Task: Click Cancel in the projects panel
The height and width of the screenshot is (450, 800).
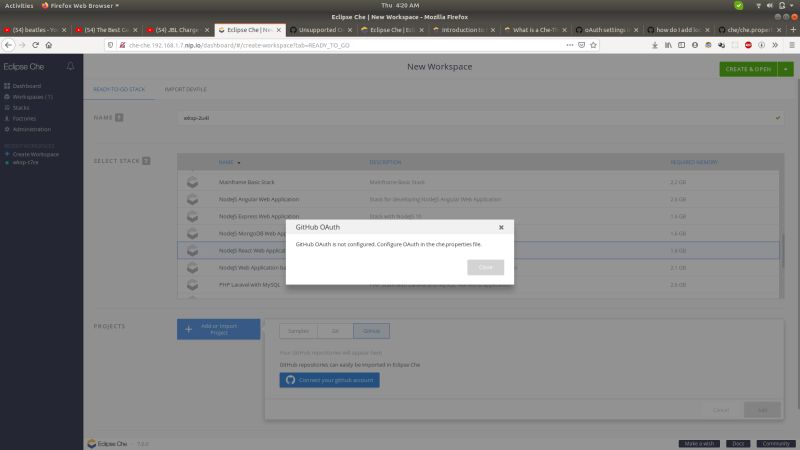Action: coord(720,410)
